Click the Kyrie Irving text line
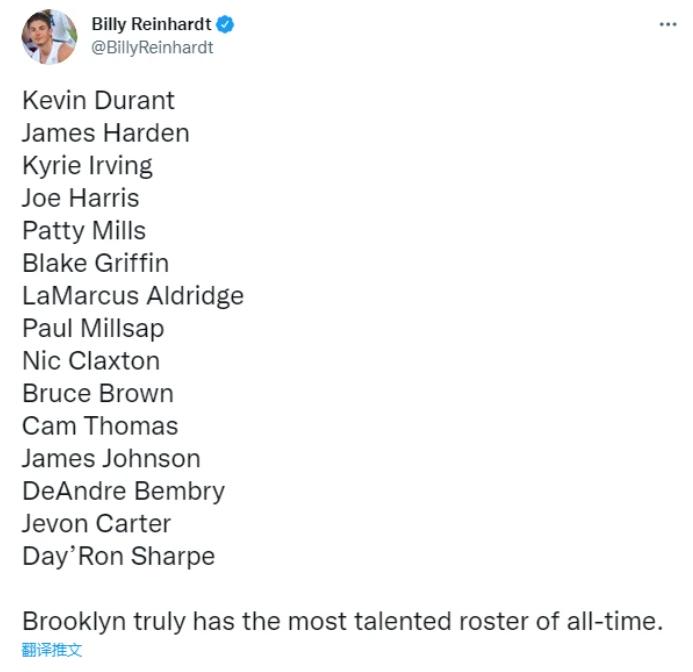The height and width of the screenshot is (672, 693). 88,166
